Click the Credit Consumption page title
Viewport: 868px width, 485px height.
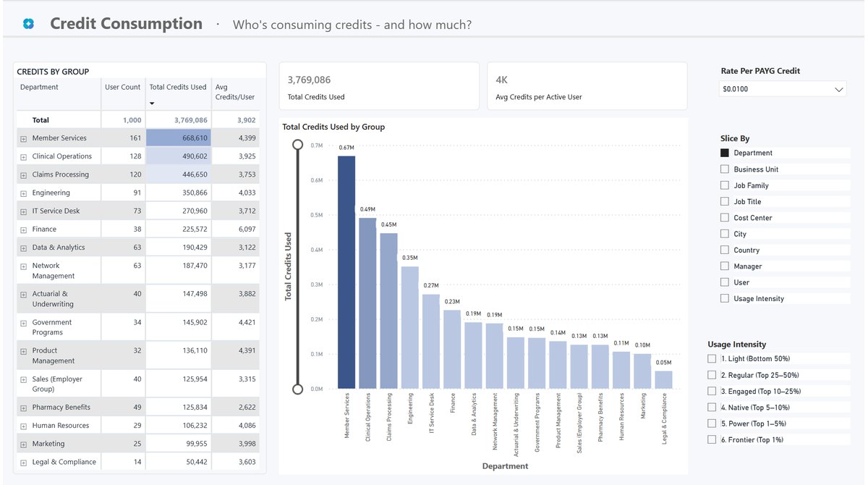126,23
